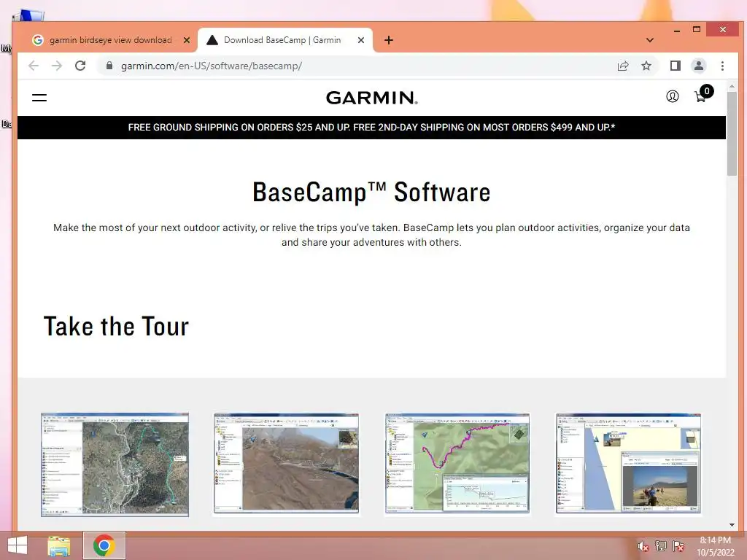
Task: Open the geotagged photo thumbnail
Action: pyautogui.click(x=628, y=463)
